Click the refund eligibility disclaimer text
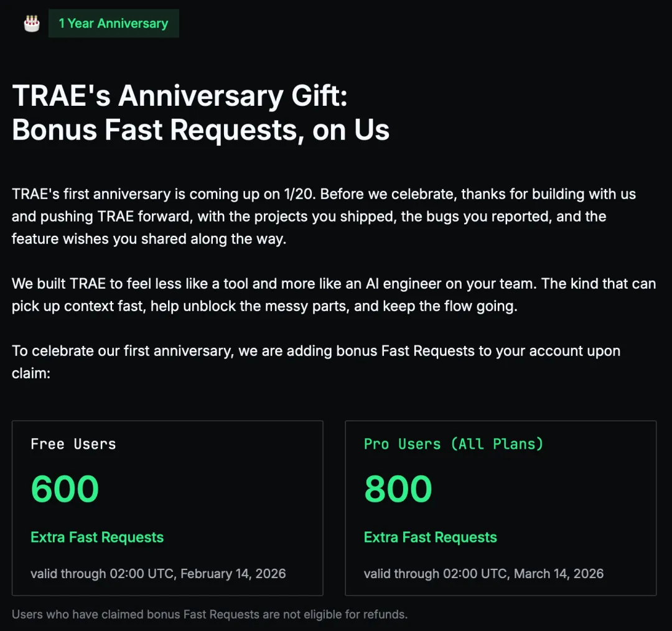This screenshot has height=631, width=672. (x=210, y=615)
